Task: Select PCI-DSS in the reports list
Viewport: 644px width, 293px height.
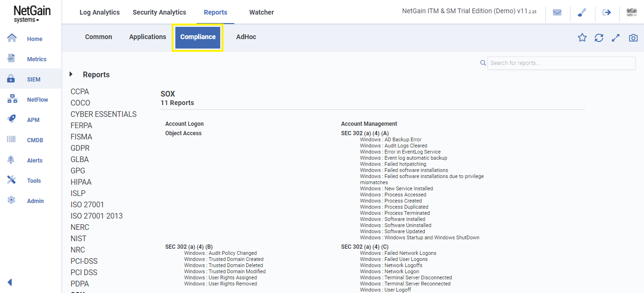Action: point(84,261)
